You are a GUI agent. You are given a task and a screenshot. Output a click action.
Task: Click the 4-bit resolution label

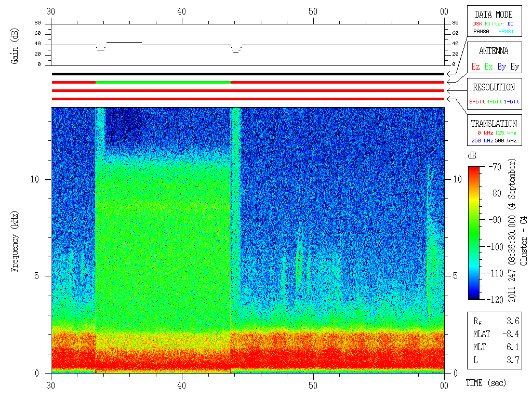click(x=494, y=101)
